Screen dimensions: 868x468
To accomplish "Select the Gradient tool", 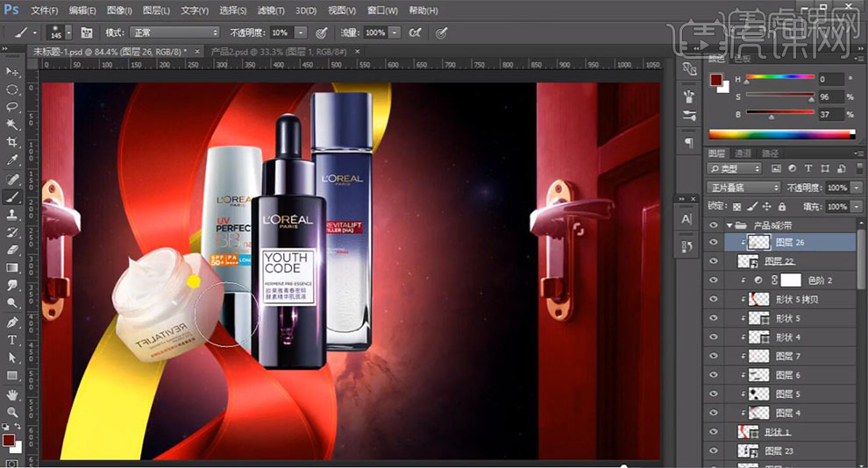I will [11, 268].
